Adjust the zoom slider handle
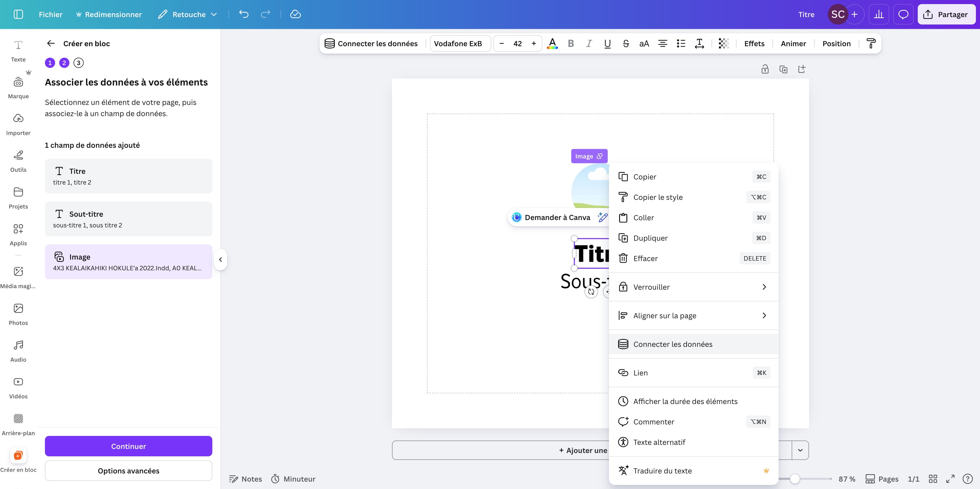Image resolution: width=980 pixels, height=489 pixels. (x=795, y=479)
